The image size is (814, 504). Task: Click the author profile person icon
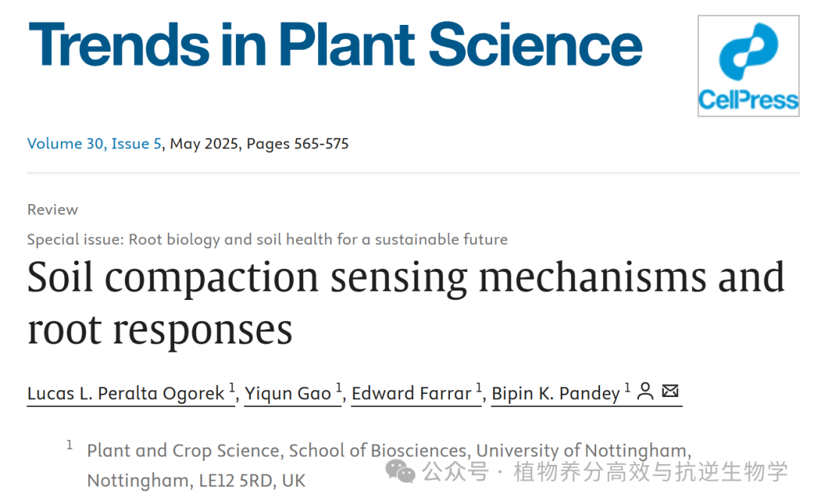point(645,391)
